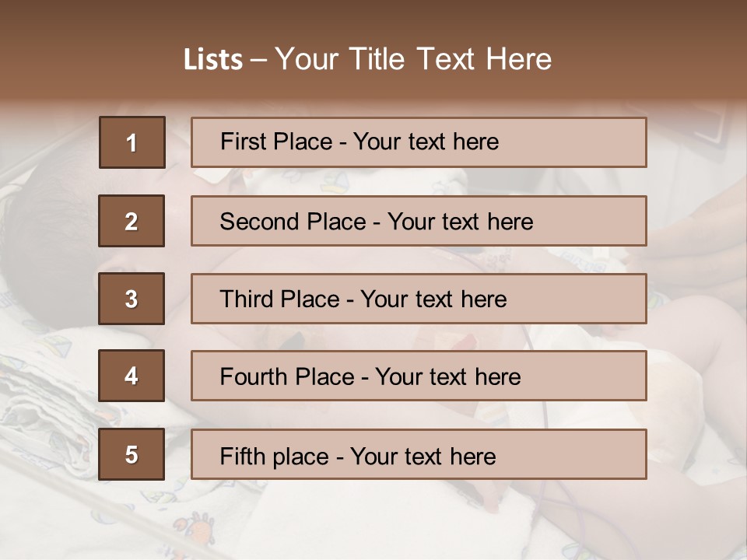Screen dimensions: 747x560
Task: Click the Fourth Place text bar
Action: click(419, 376)
